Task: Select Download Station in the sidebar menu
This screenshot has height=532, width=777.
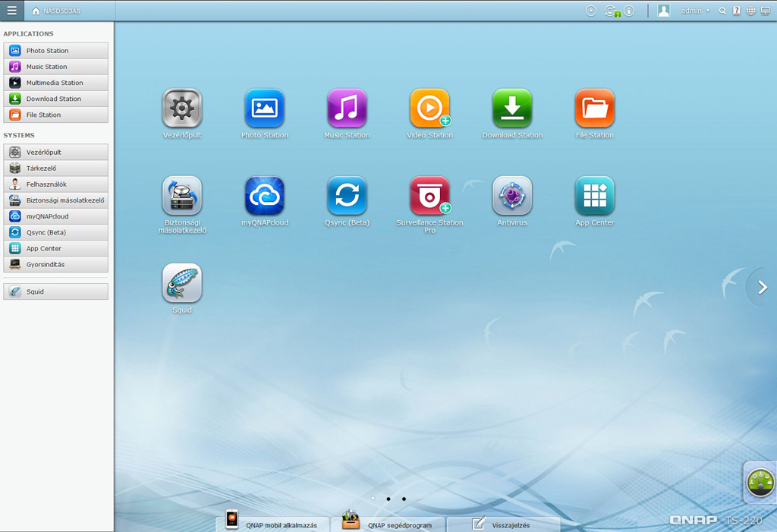Action: click(x=55, y=99)
